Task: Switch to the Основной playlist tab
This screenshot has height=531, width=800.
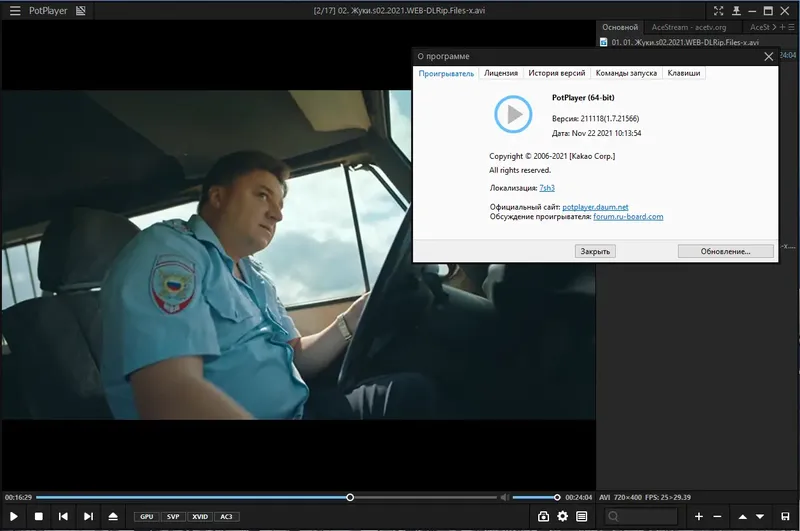Action: pos(620,27)
